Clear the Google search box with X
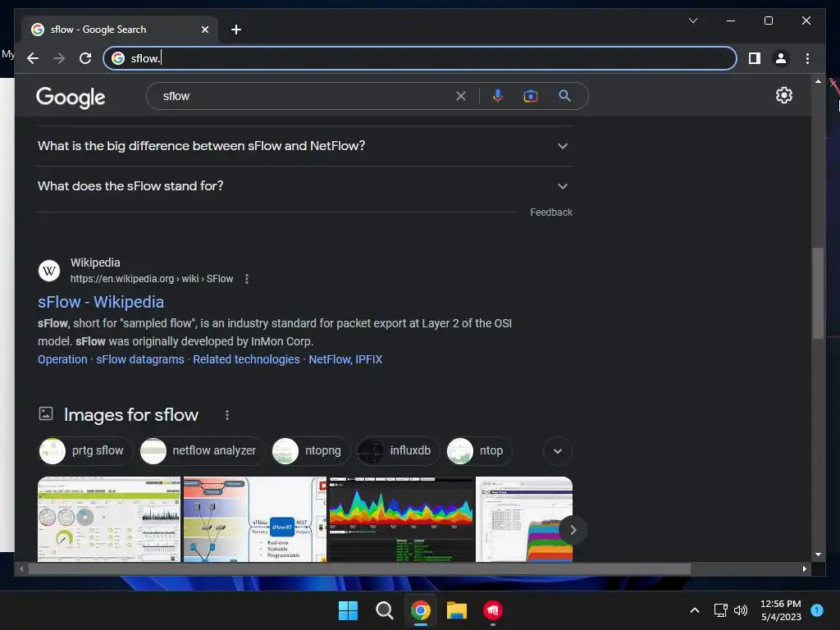 461,97
